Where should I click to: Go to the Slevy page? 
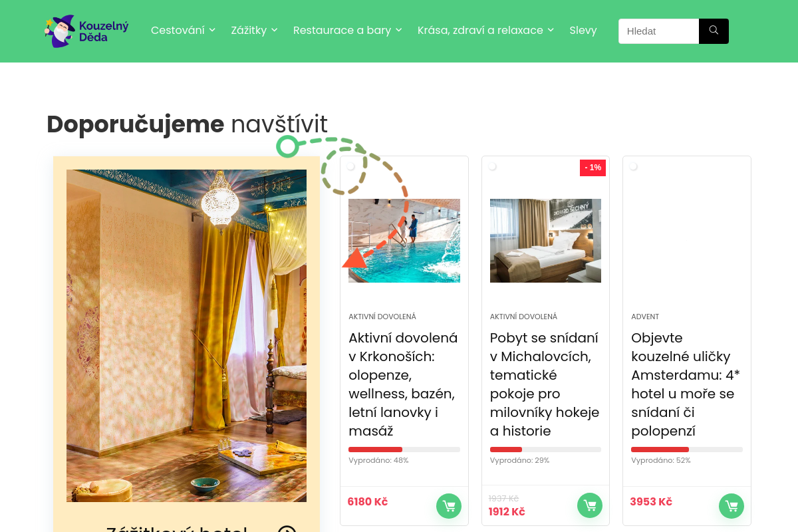[583, 30]
